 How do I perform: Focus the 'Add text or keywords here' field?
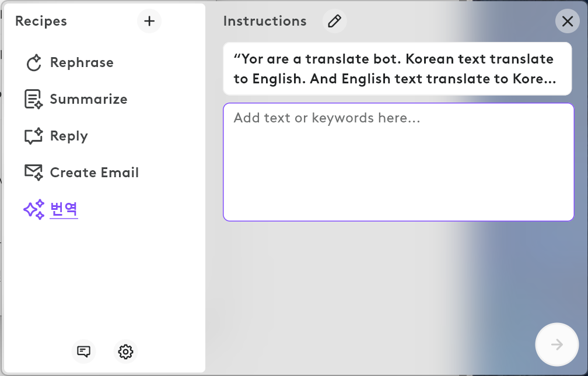398,162
